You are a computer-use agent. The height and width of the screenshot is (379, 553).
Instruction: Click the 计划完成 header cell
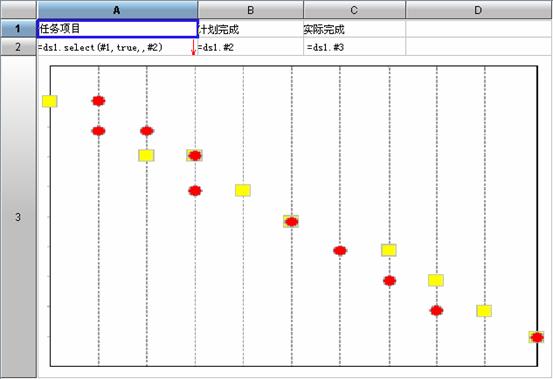(250, 29)
